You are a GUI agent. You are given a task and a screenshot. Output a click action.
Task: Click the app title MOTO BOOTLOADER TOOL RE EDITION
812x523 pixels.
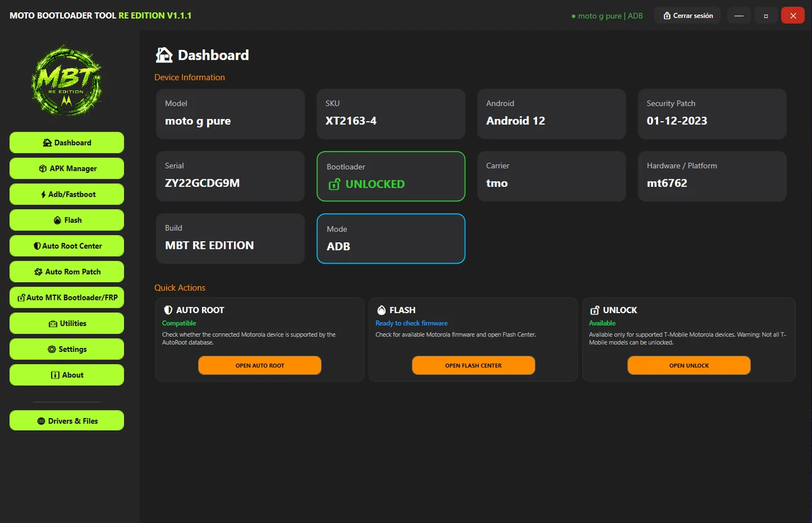click(x=100, y=16)
